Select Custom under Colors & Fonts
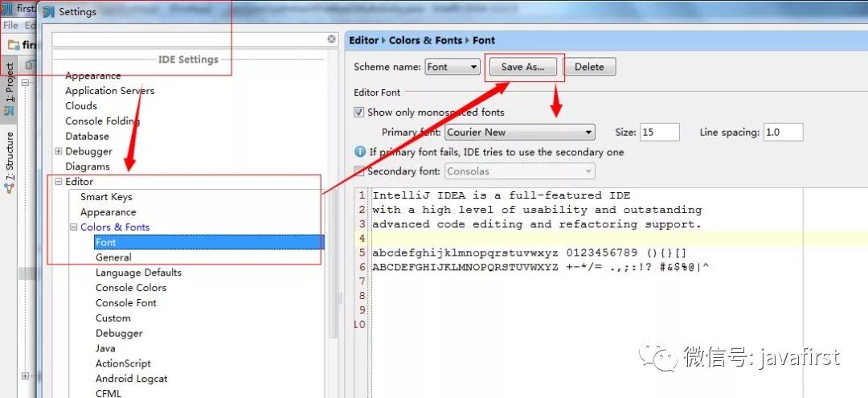Image resolution: width=868 pixels, height=398 pixels. [113, 318]
